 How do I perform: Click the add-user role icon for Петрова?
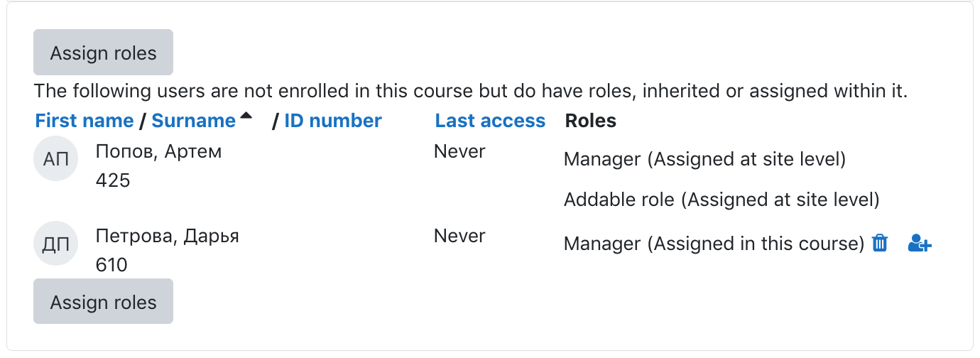920,243
